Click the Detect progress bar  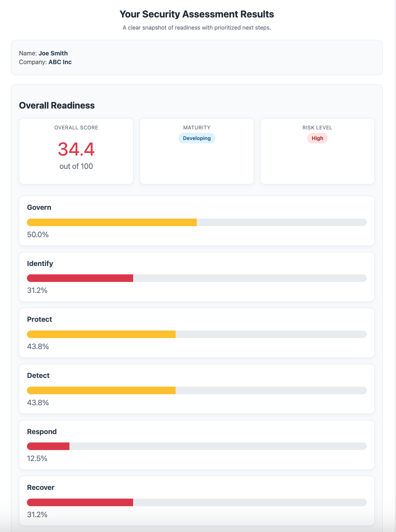pos(196,390)
